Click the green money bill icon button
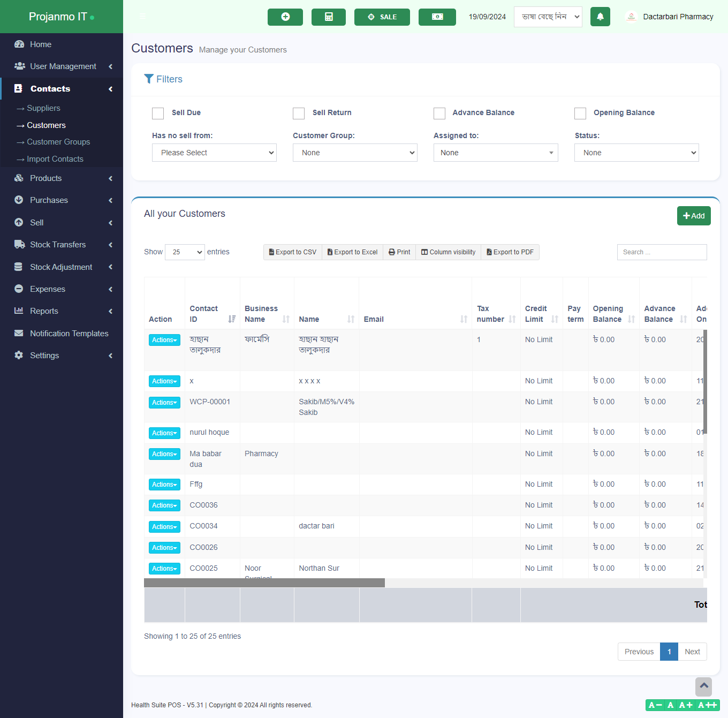This screenshot has width=728, height=718. click(x=437, y=17)
